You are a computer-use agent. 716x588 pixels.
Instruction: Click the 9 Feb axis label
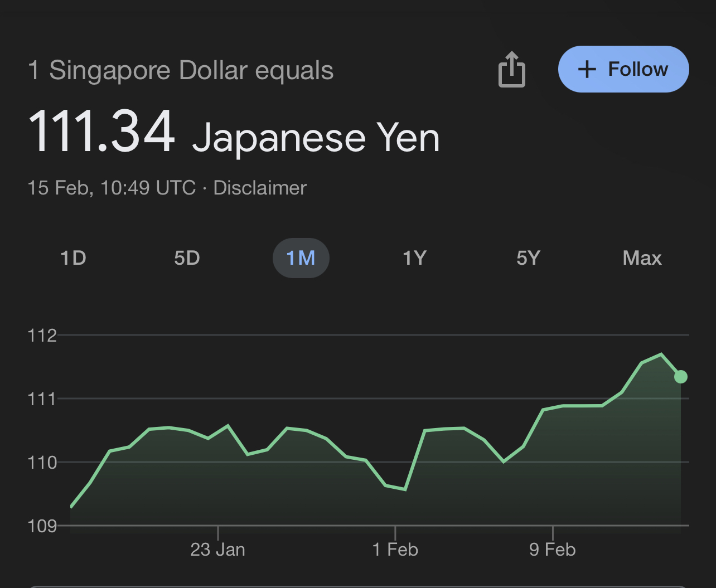[x=552, y=550]
